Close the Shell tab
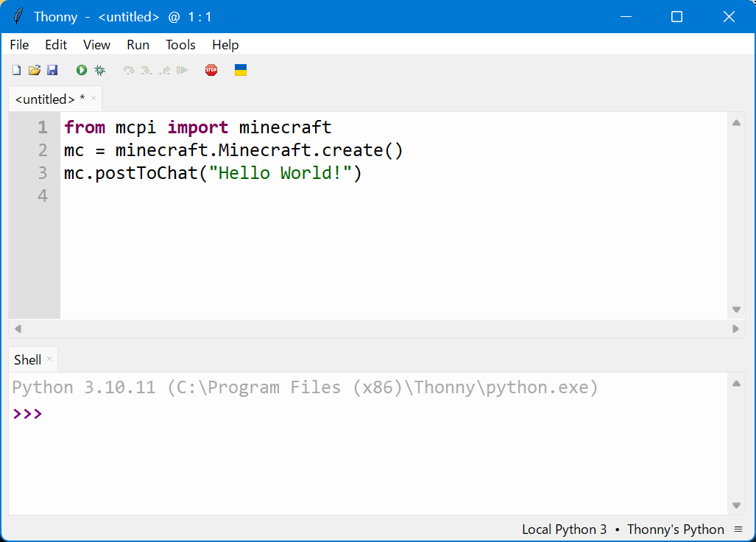The height and width of the screenshot is (542, 756). tap(49, 359)
